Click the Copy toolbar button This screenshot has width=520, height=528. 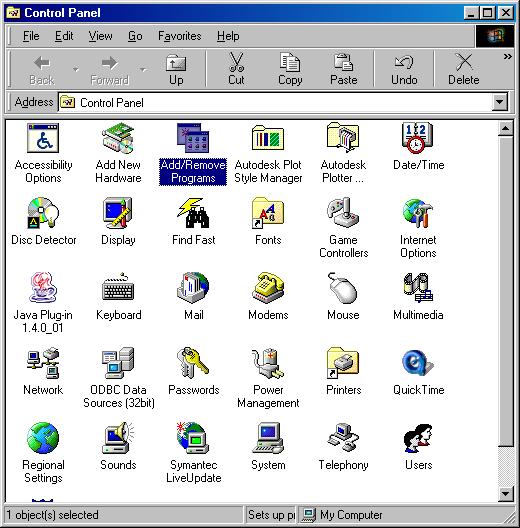tap(290, 70)
